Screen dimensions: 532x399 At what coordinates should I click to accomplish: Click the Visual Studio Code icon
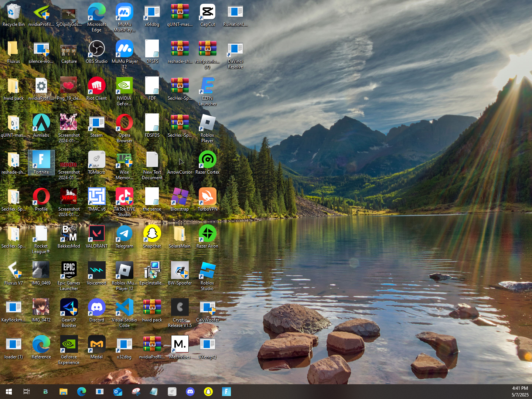pos(125,313)
